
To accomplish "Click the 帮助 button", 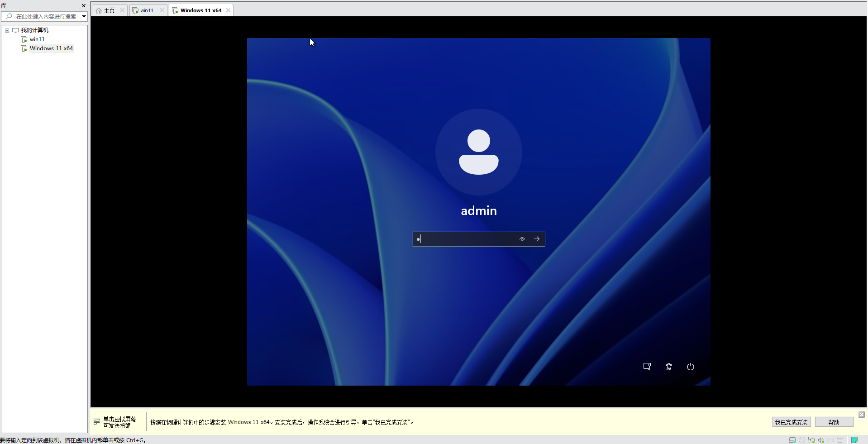I will (x=834, y=422).
